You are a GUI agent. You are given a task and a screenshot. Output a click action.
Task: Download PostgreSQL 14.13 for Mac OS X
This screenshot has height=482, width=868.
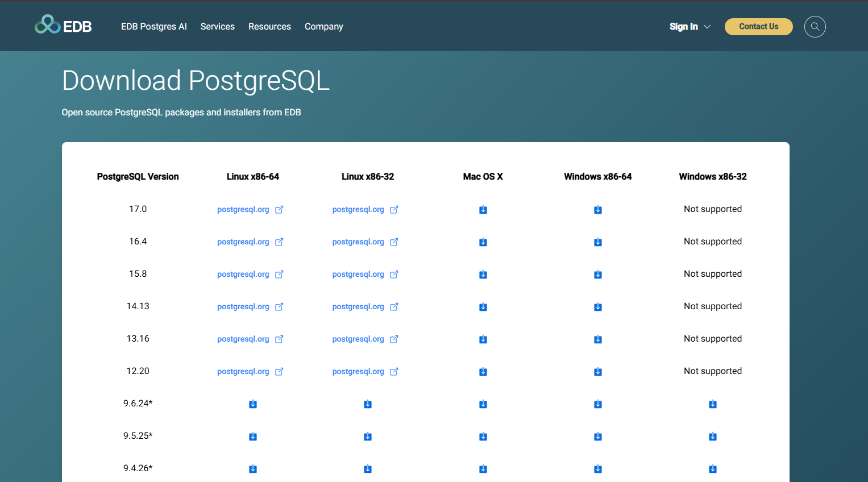tap(483, 307)
